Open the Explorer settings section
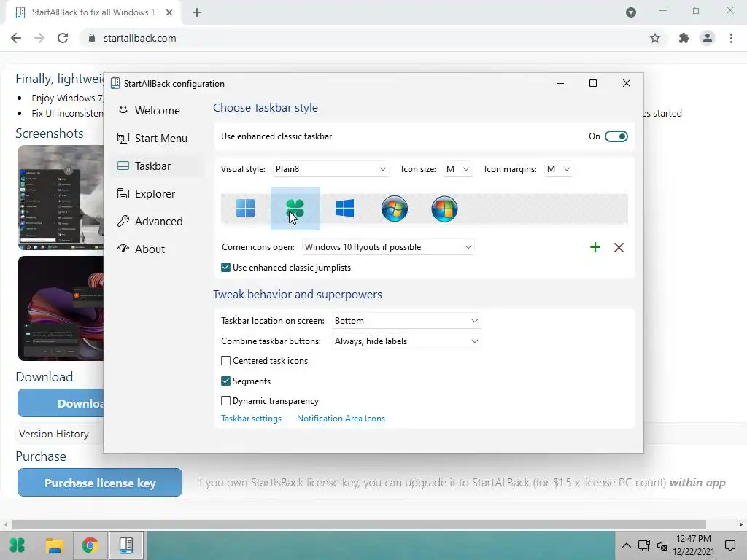This screenshot has height=560, width=747. [x=155, y=194]
